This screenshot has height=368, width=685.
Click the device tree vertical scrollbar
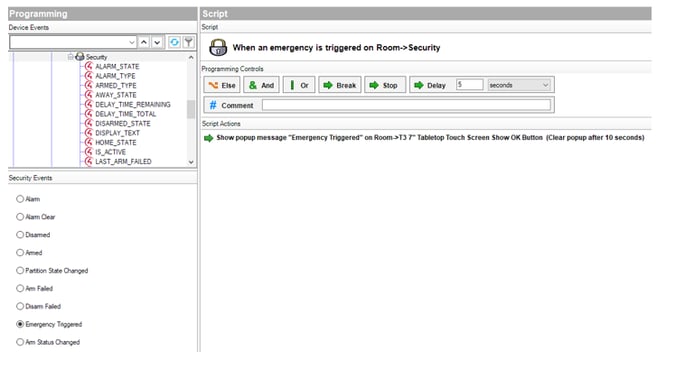[191, 109]
